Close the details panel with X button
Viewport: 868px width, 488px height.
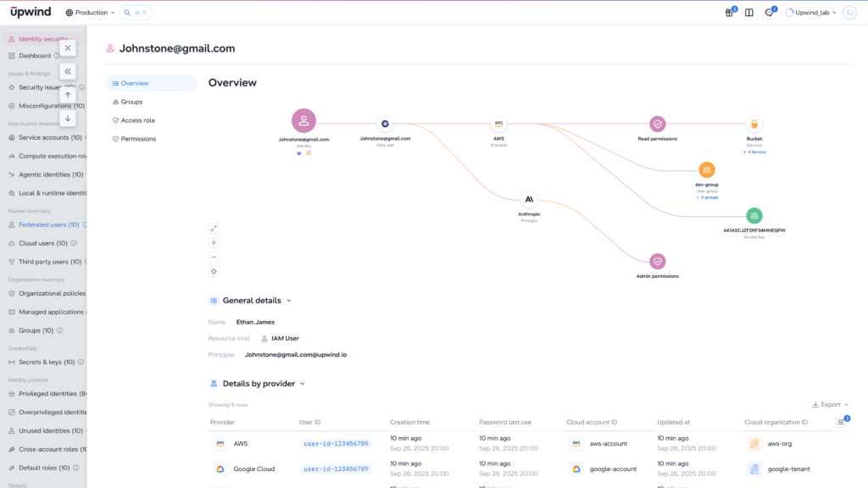point(68,48)
